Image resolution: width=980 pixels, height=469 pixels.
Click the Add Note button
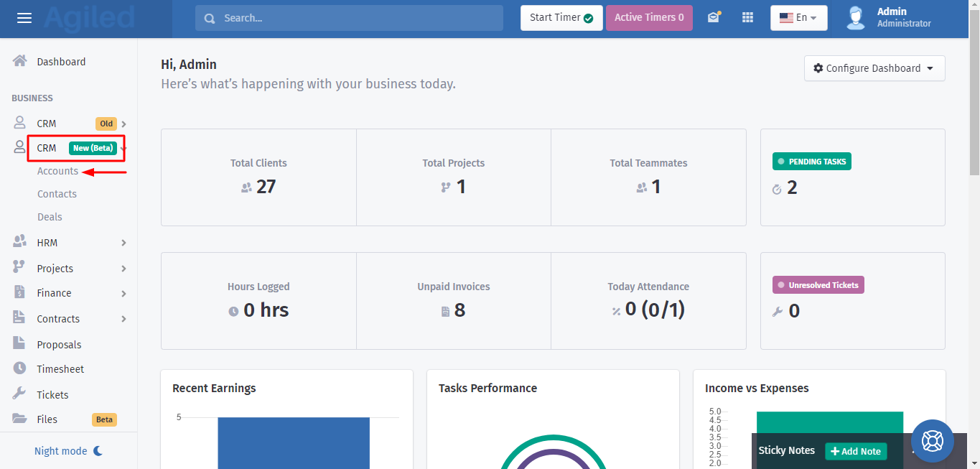[x=855, y=451]
